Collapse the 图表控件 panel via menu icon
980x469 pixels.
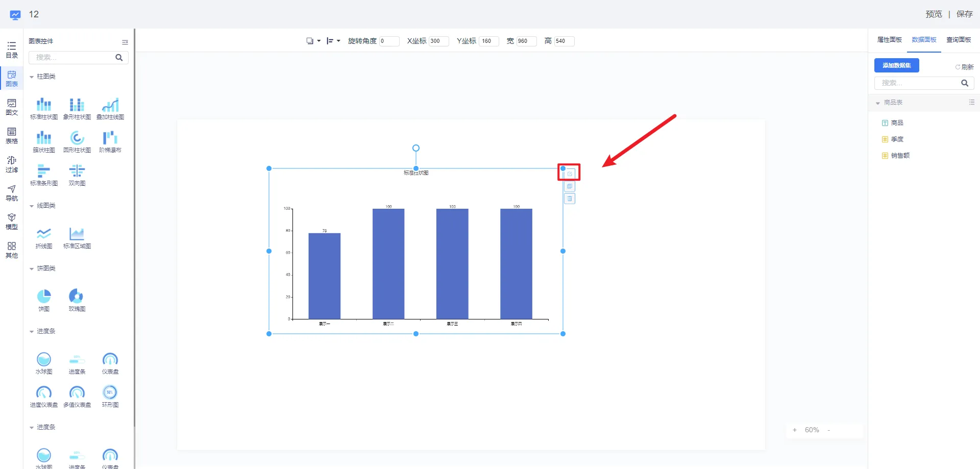click(125, 42)
